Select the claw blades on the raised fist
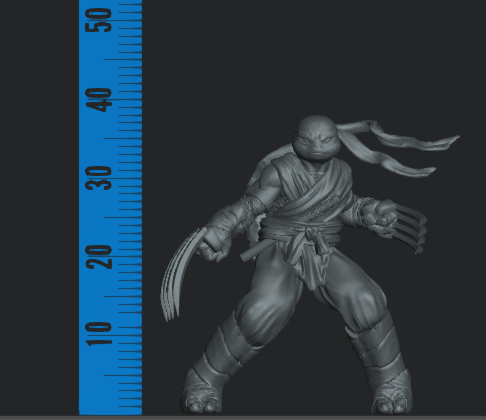 click(x=411, y=226)
